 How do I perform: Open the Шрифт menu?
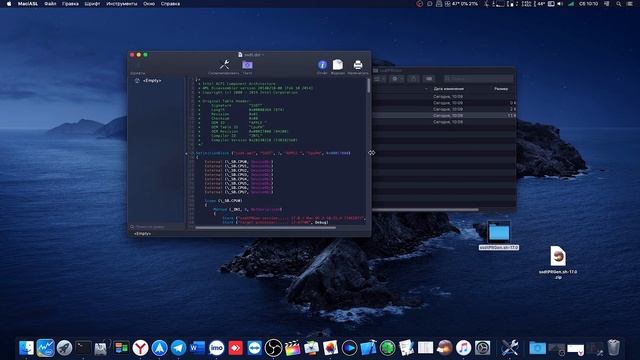pos(92,4)
